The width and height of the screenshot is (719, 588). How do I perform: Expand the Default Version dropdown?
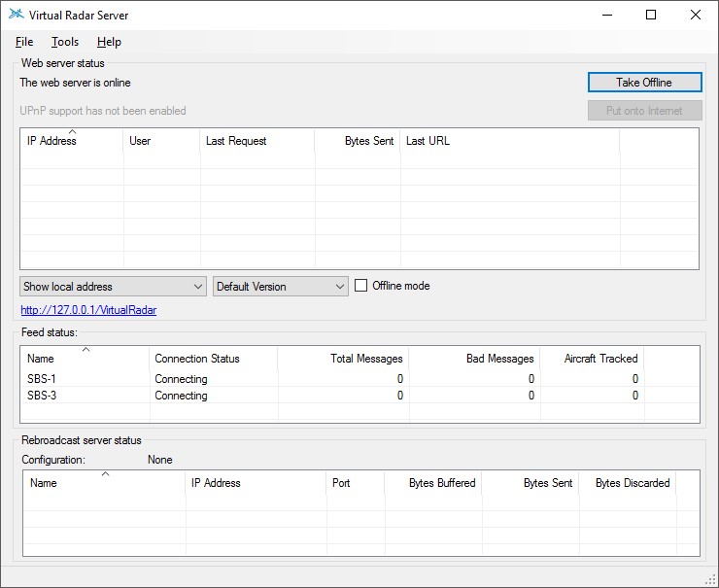pyautogui.click(x=280, y=287)
